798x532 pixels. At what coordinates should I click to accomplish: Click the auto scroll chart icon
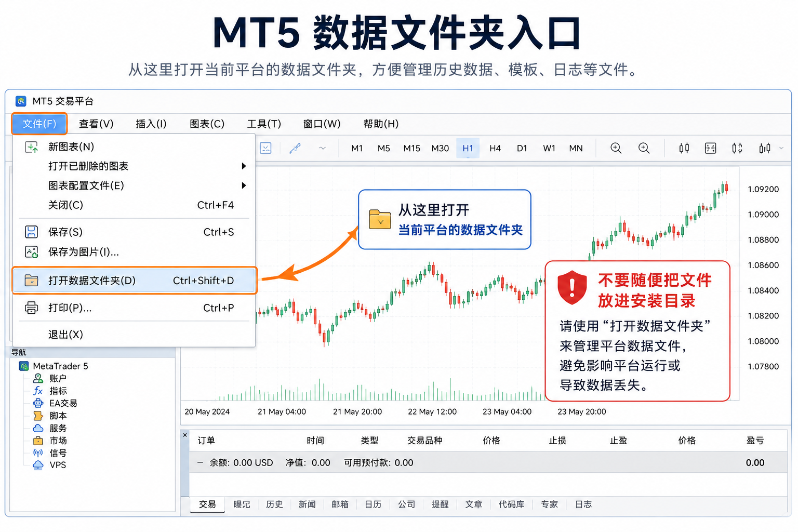pyautogui.click(x=765, y=148)
